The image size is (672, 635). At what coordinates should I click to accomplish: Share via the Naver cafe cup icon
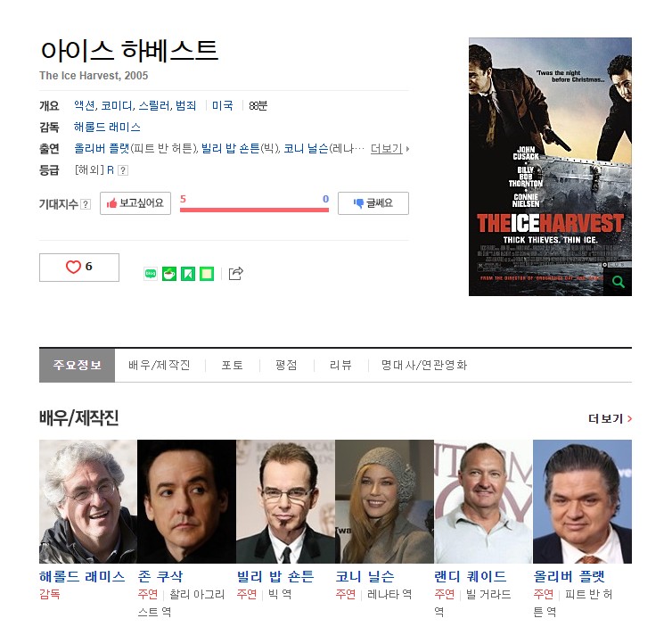click(x=169, y=273)
